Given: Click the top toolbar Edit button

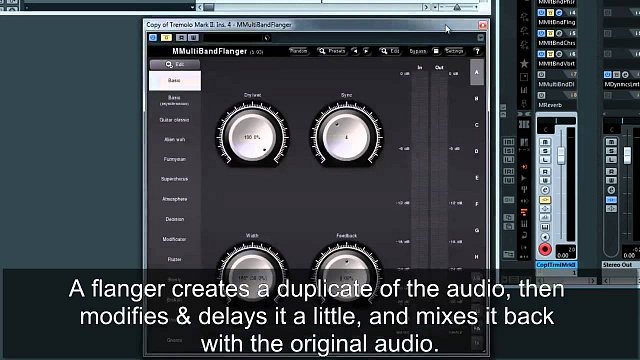Looking at the screenshot, I should pyautogui.click(x=390, y=51).
